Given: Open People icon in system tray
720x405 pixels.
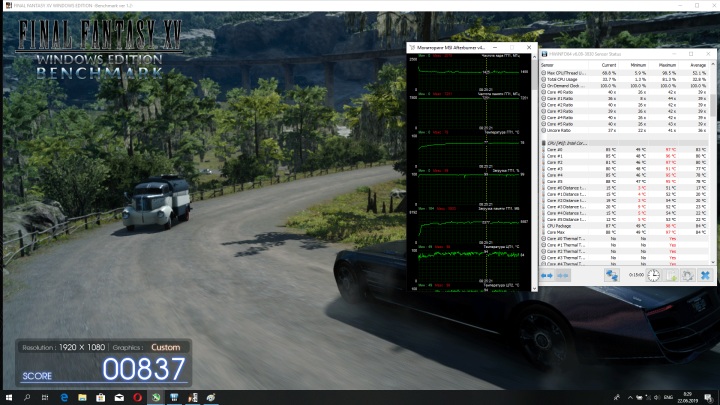Looking at the screenshot, I should coord(617,398).
